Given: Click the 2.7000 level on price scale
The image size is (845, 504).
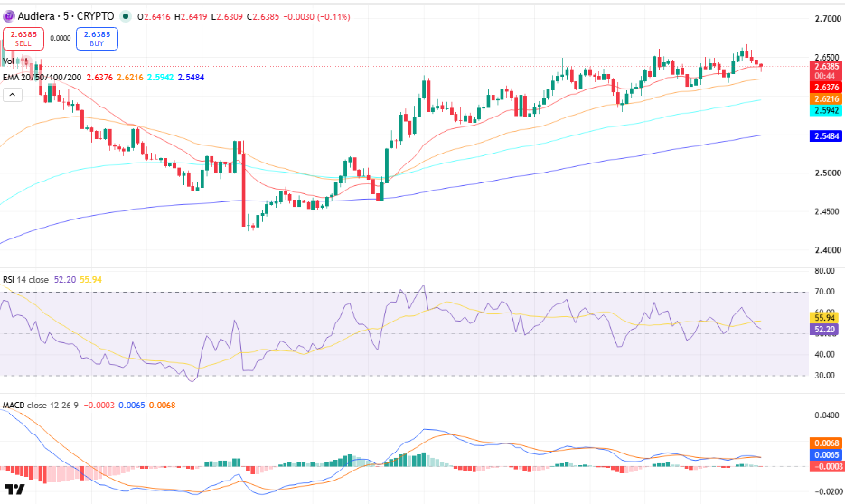Looking at the screenshot, I should (827, 19).
